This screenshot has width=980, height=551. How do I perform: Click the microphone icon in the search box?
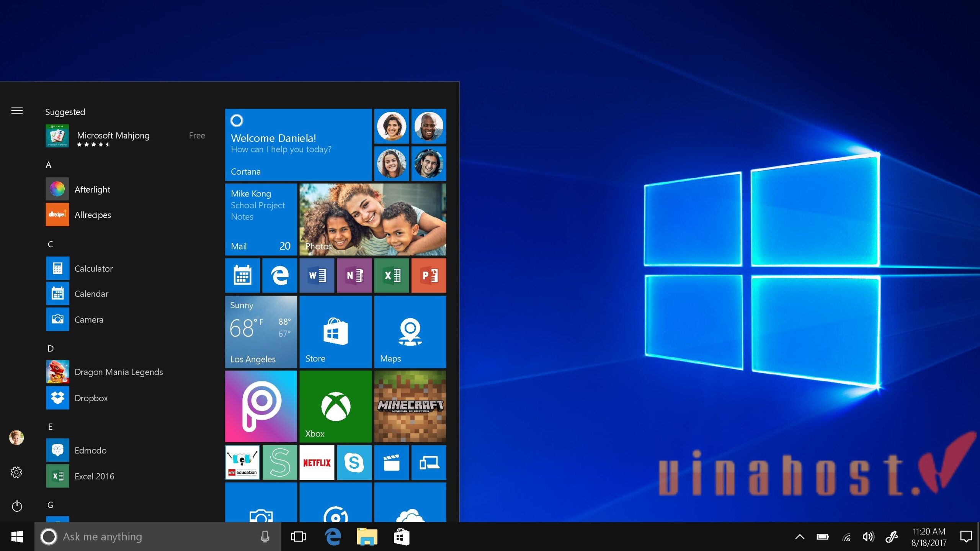265,536
